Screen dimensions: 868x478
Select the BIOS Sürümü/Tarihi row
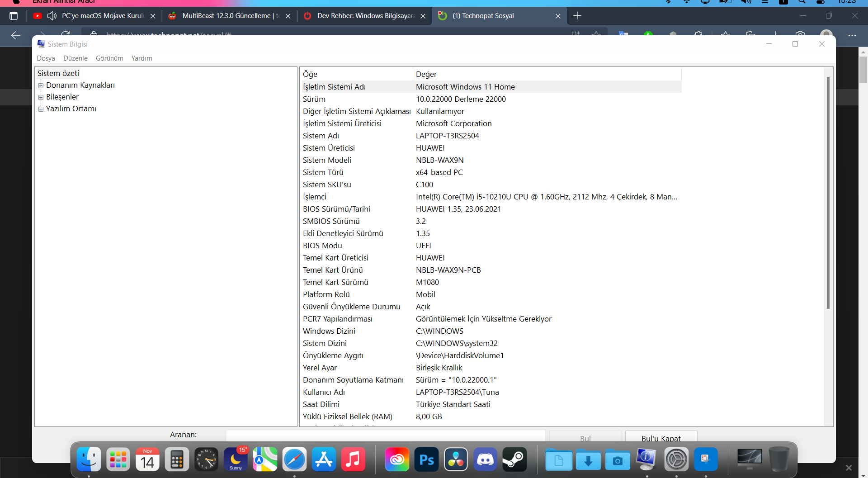coord(491,209)
